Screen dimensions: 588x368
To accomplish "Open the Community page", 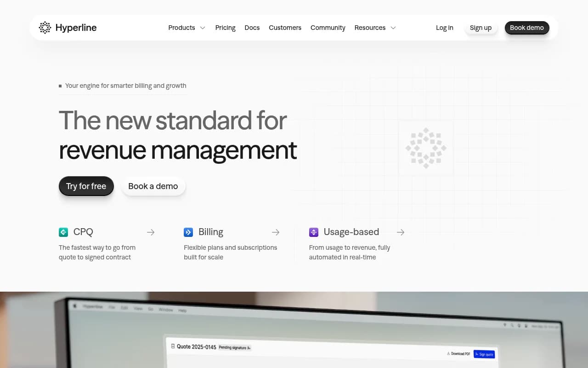I will click(328, 28).
